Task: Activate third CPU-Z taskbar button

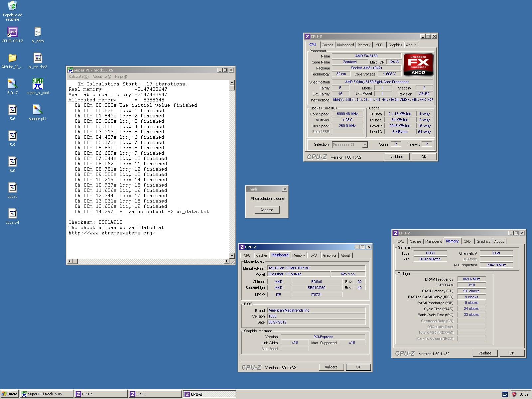Action: 209,394
